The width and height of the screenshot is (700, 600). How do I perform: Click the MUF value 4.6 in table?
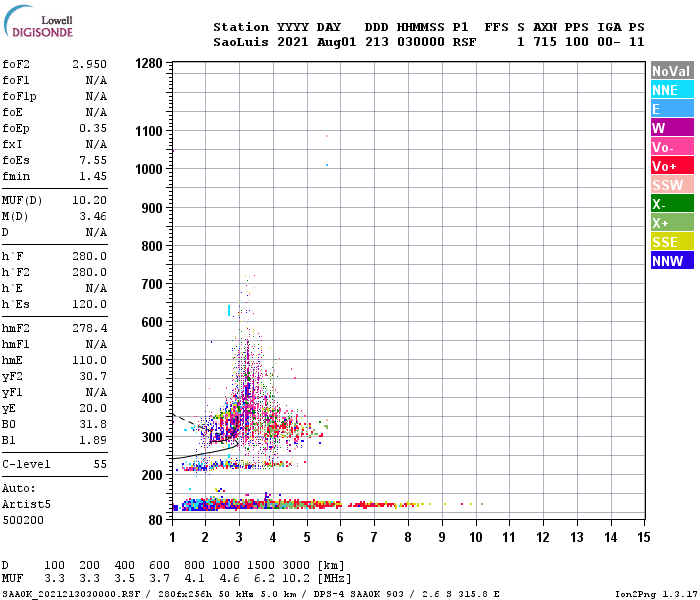[229, 579]
